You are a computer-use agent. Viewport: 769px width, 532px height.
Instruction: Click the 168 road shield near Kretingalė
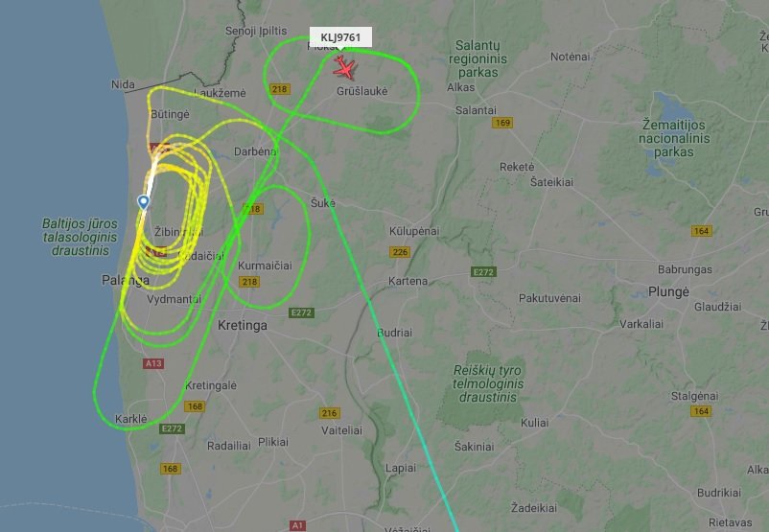point(195,406)
